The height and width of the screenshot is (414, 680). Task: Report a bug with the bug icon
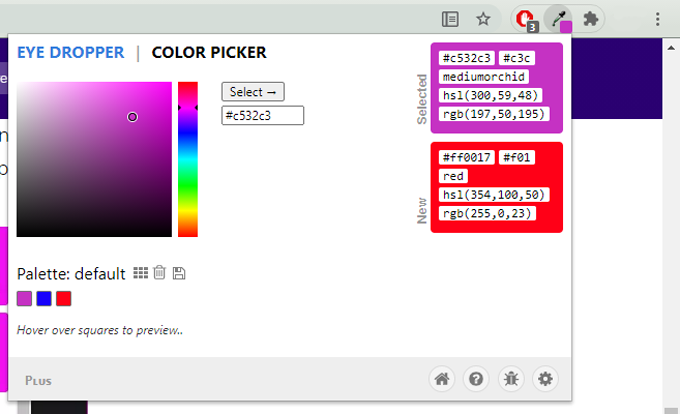coord(511,379)
